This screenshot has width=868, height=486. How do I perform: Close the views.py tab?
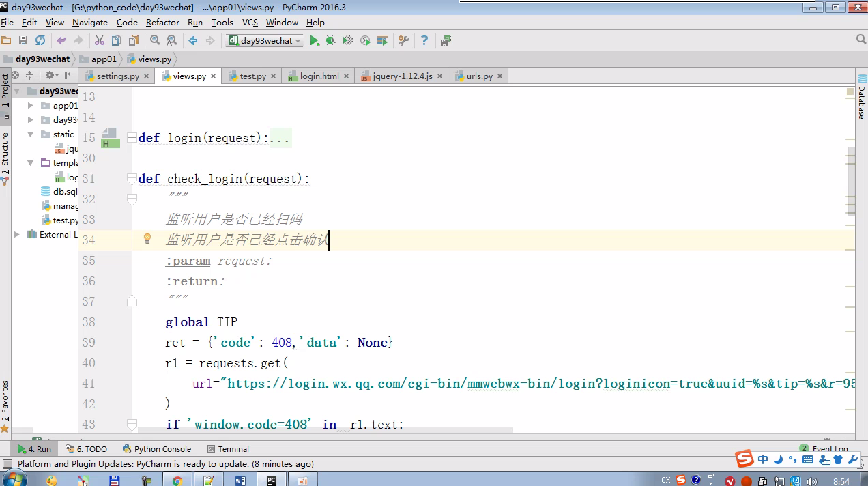click(214, 76)
